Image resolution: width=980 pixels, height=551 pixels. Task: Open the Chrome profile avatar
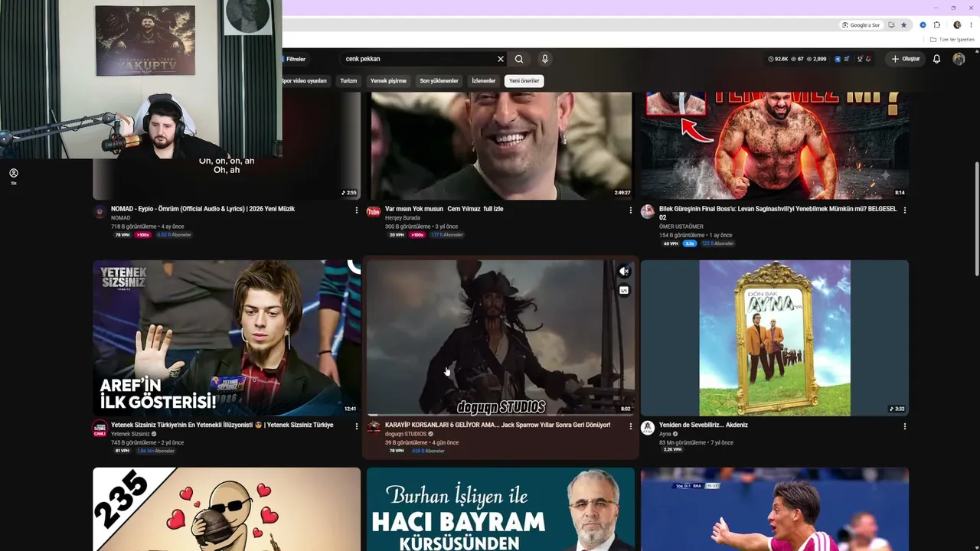(x=957, y=25)
